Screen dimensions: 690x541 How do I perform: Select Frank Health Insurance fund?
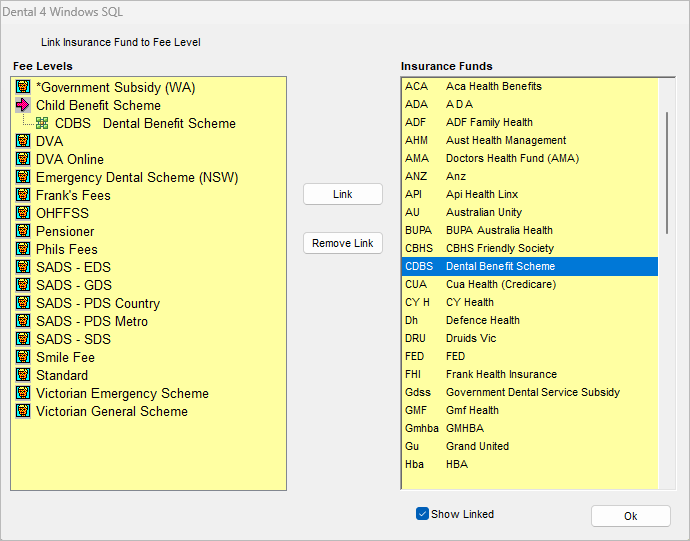tap(530, 375)
